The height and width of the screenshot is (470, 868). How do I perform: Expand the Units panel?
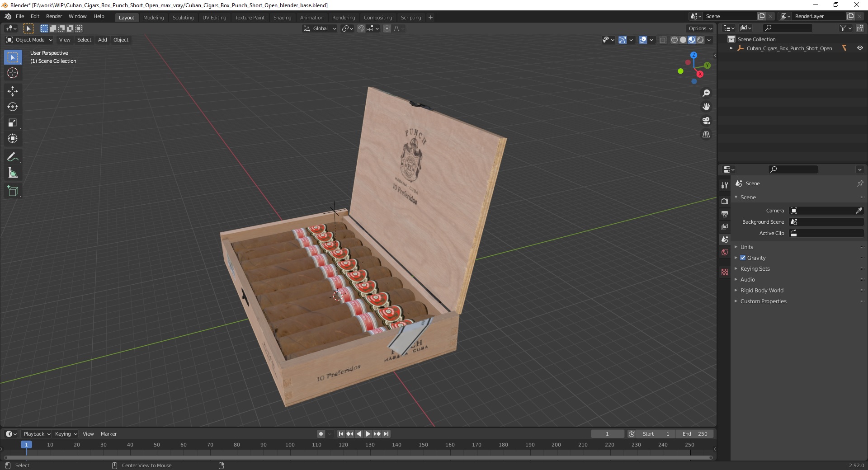pyautogui.click(x=746, y=247)
